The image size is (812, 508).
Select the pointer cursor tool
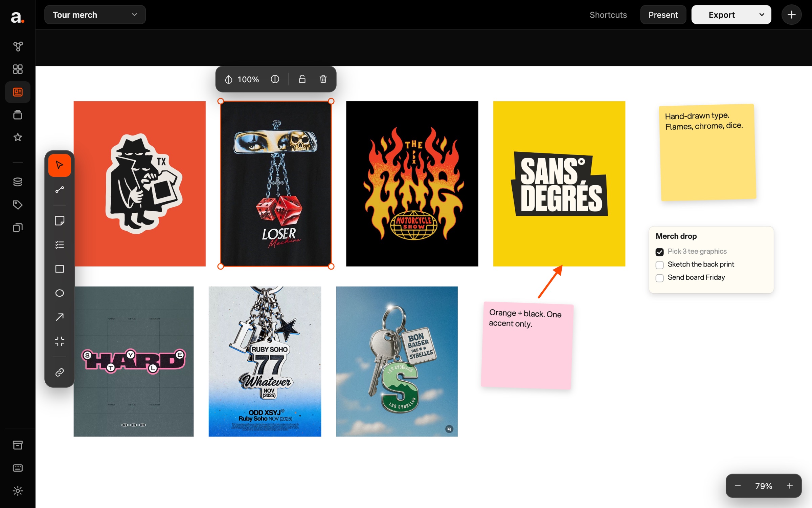pyautogui.click(x=60, y=165)
